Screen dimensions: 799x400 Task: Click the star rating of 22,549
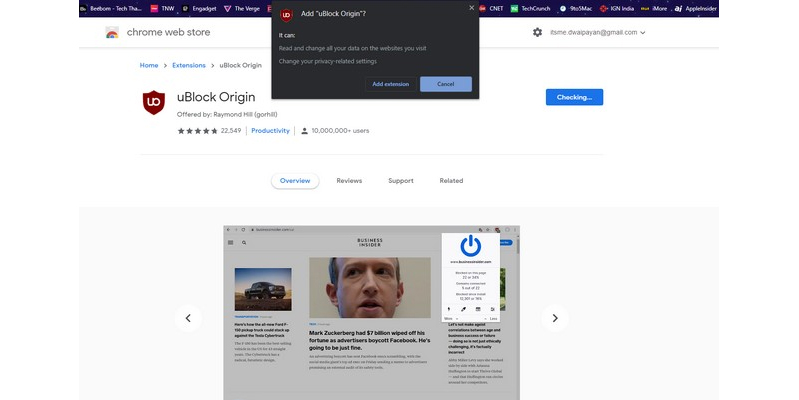(197, 131)
